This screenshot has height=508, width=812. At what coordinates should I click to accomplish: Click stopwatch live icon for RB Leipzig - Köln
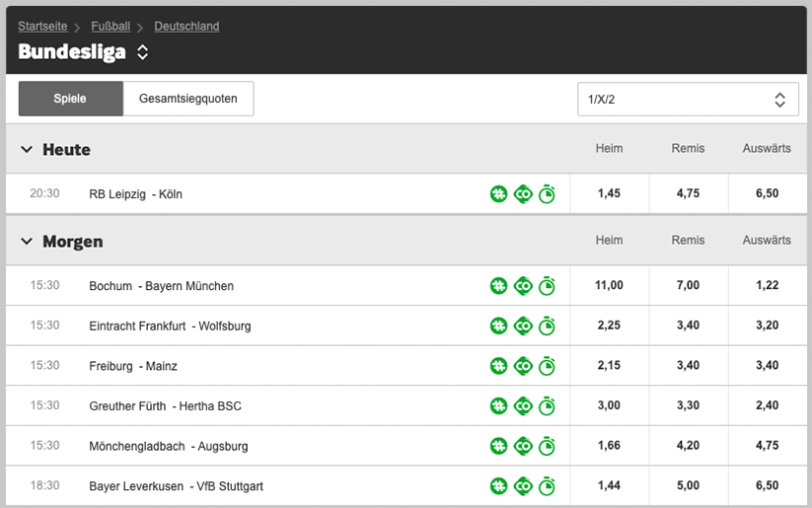[x=547, y=194]
